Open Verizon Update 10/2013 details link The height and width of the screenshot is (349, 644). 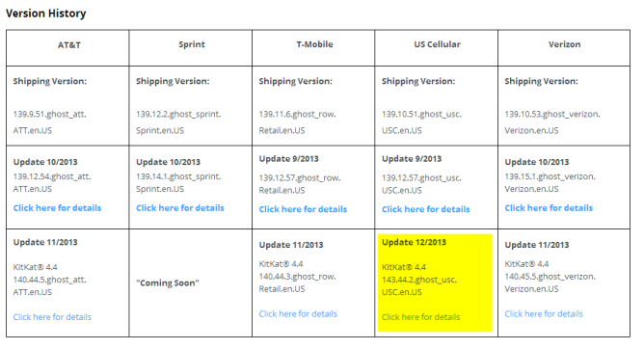pyautogui.click(x=549, y=208)
